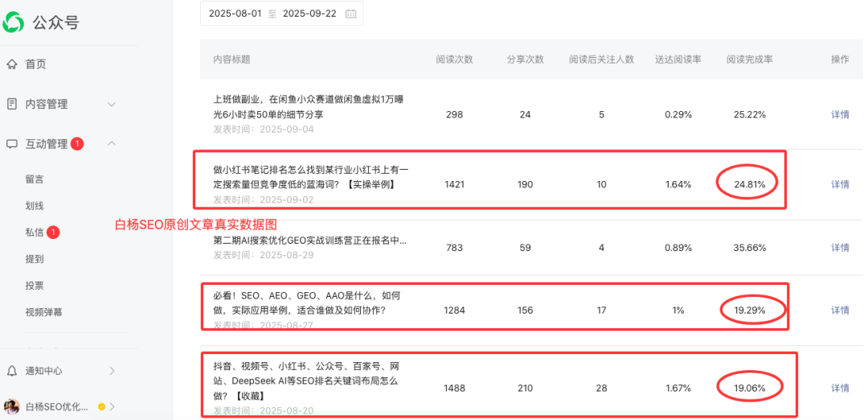
Task: Open 通知中心 in sidebar
Action: 43,371
